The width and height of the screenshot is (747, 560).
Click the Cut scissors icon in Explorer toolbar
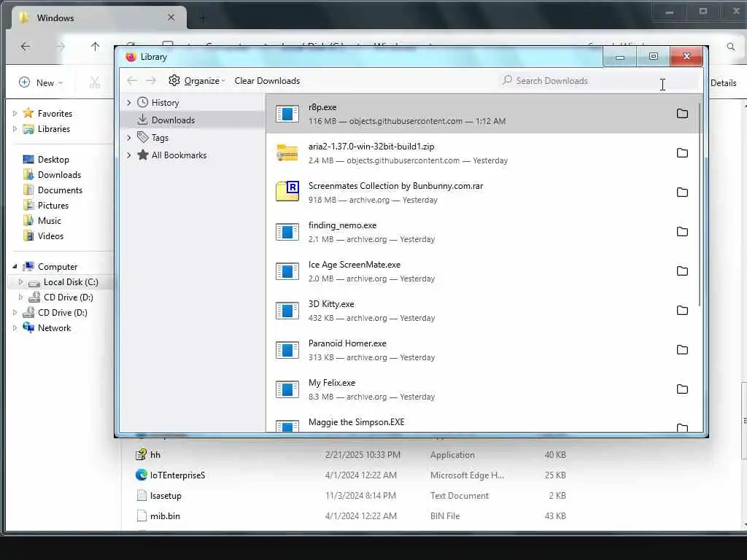click(95, 83)
